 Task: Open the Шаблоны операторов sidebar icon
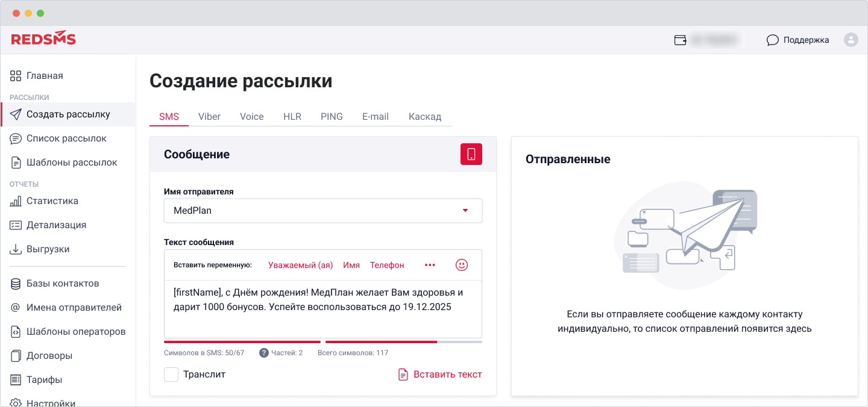14,331
